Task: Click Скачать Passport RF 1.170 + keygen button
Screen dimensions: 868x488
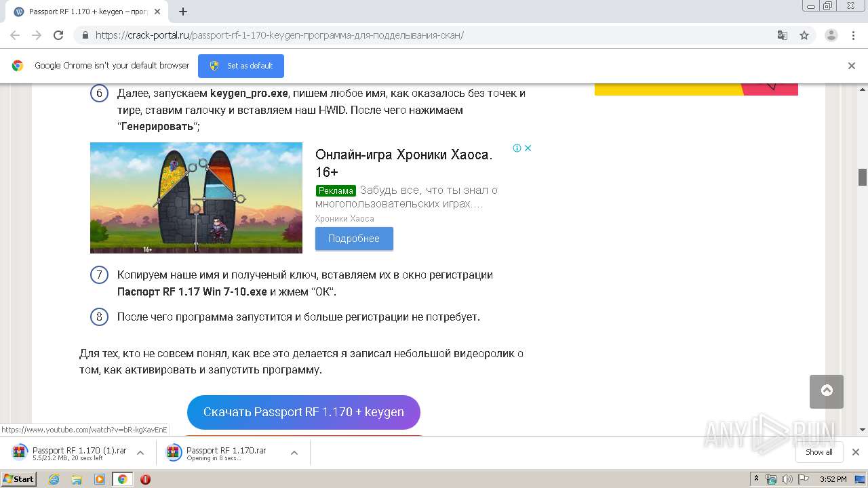Action: point(304,412)
